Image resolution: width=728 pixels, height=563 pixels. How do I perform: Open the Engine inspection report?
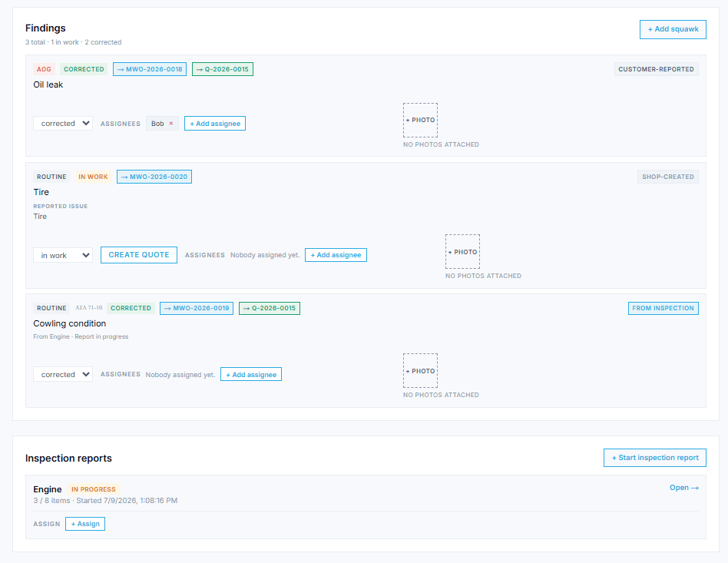tap(684, 488)
